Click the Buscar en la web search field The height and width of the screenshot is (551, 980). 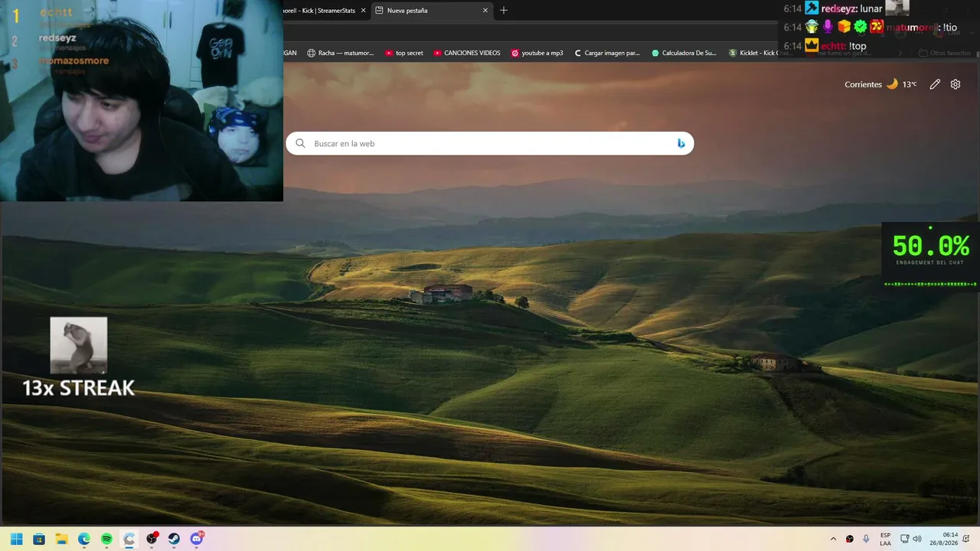point(490,143)
